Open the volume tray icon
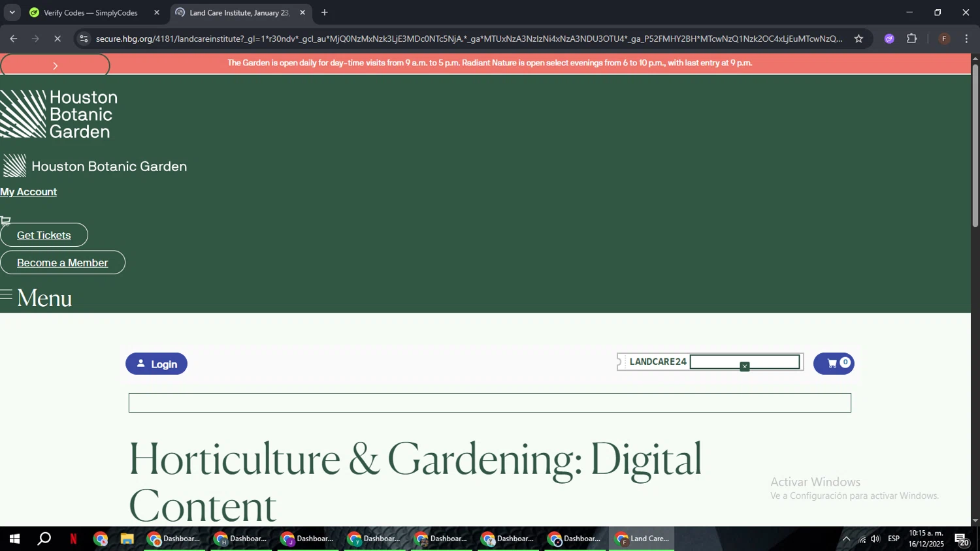Viewport: 980px width, 551px height. pyautogui.click(x=875, y=539)
